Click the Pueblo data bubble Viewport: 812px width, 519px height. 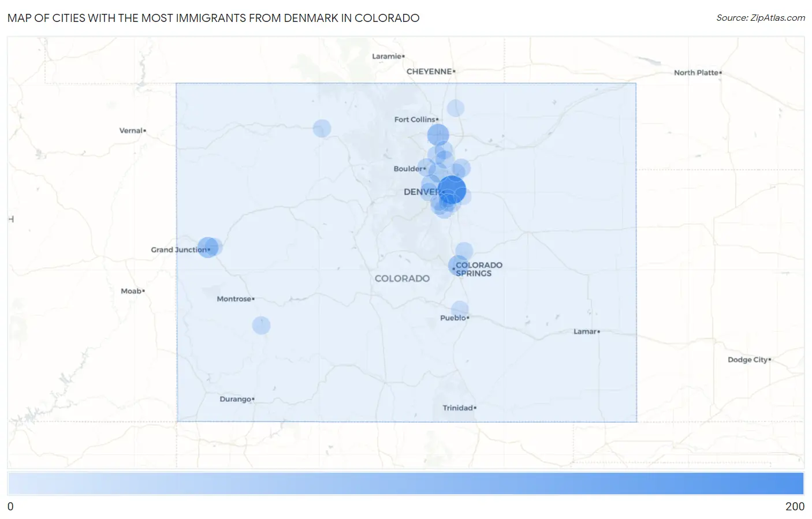[460, 309]
